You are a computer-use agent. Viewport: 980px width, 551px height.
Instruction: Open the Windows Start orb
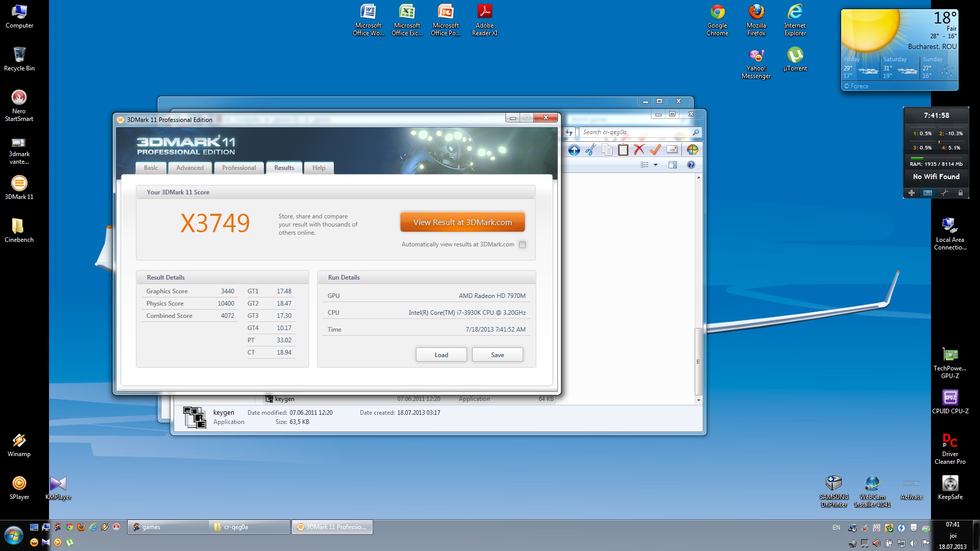tap(14, 536)
